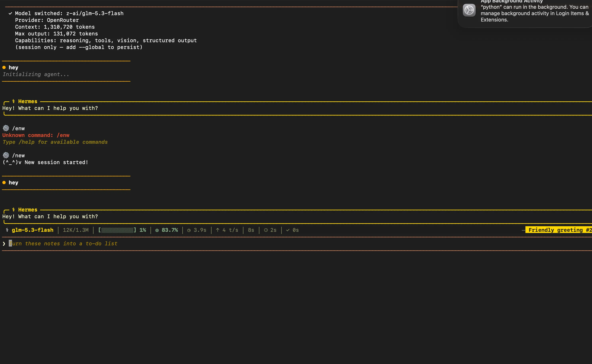The width and height of the screenshot is (592, 364).
Task: Click the Friendly greeting #2 session label
Action: point(559,230)
